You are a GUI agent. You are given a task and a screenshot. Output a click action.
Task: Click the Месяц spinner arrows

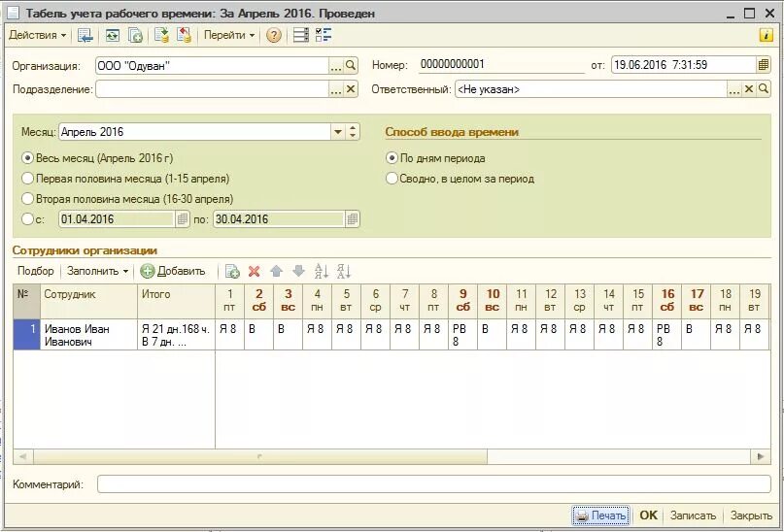(x=353, y=132)
